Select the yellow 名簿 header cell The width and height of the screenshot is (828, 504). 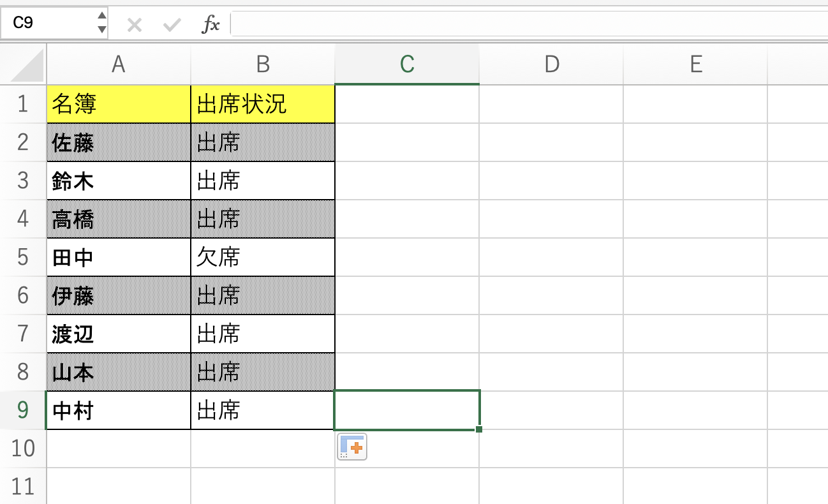(118, 103)
